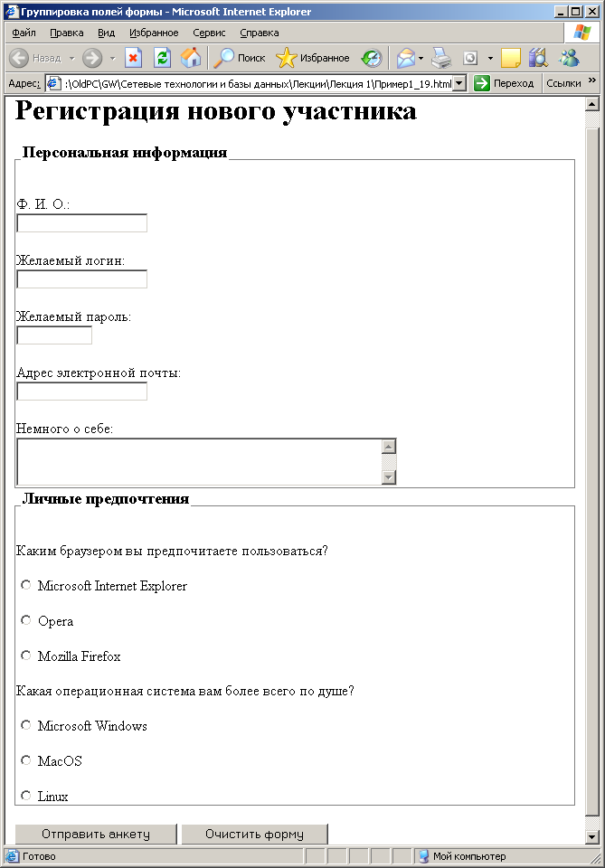This screenshot has height=868, width=605.
Task: Open the History toolbar icon
Action: 372,58
